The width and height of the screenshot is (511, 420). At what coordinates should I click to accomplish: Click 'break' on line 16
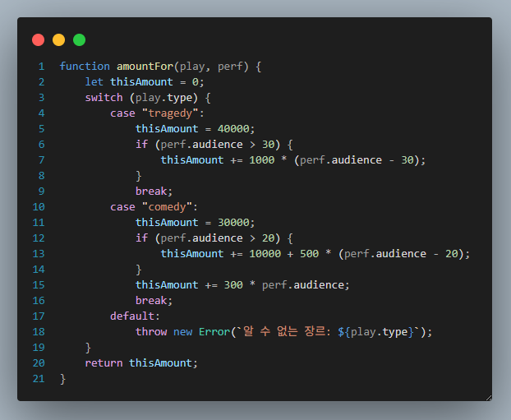pos(151,301)
